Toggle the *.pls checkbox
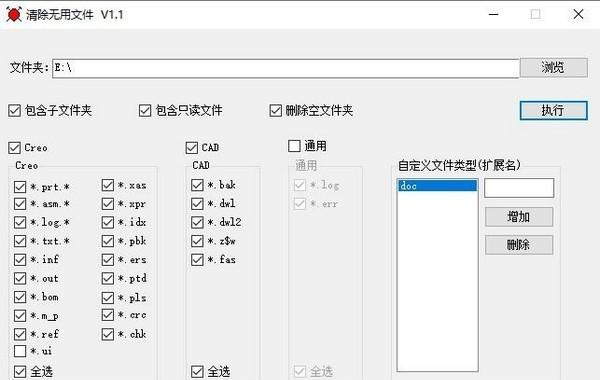 [x=108, y=298]
